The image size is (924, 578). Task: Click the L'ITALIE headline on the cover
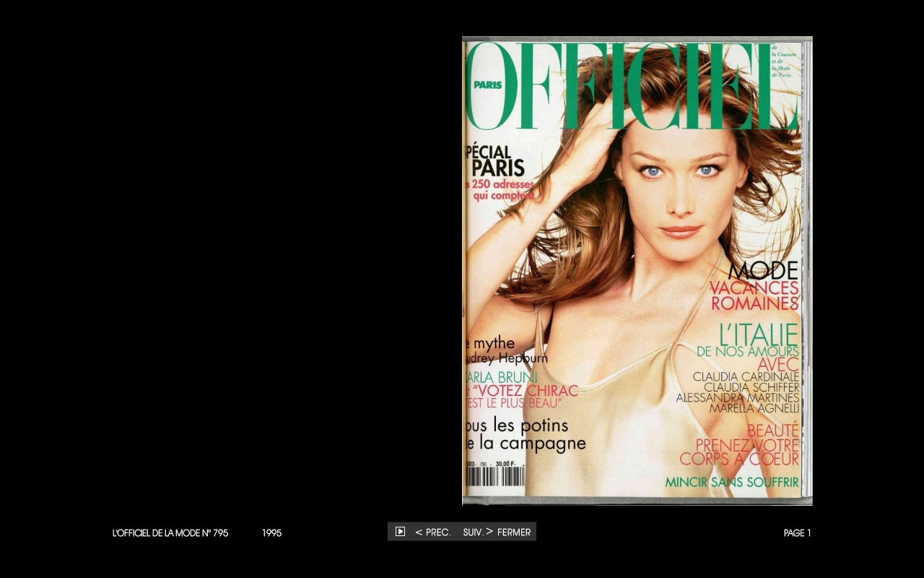759,335
